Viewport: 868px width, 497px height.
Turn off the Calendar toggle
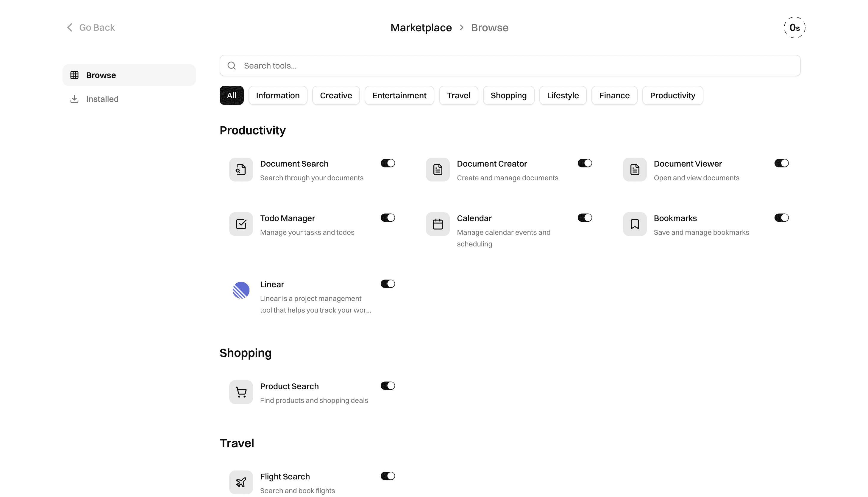click(584, 218)
